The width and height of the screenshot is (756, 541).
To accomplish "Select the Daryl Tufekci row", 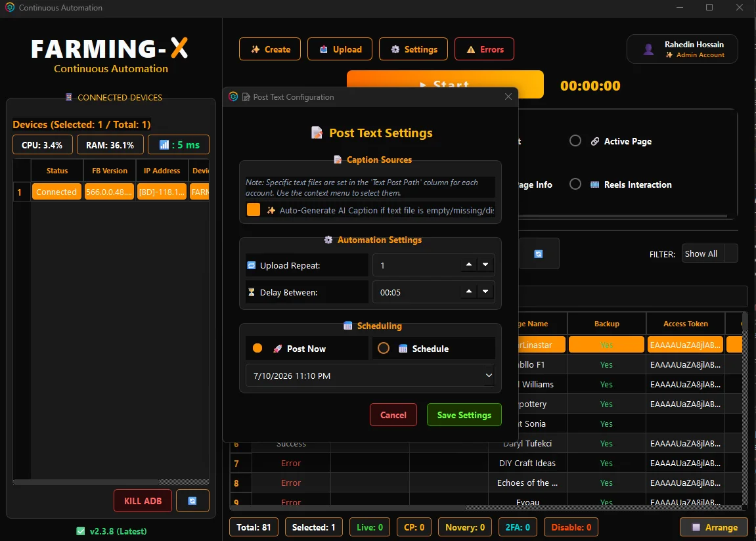I will [x=527, y=443].
